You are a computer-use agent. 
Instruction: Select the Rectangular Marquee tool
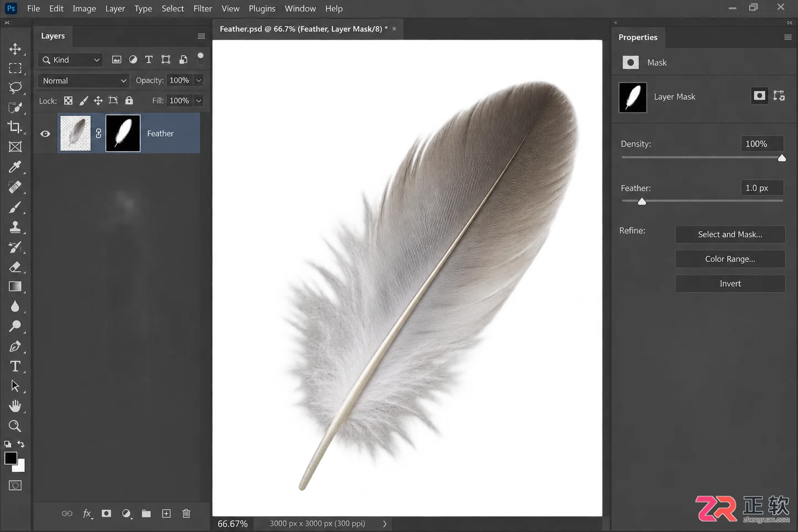[15, 68]
